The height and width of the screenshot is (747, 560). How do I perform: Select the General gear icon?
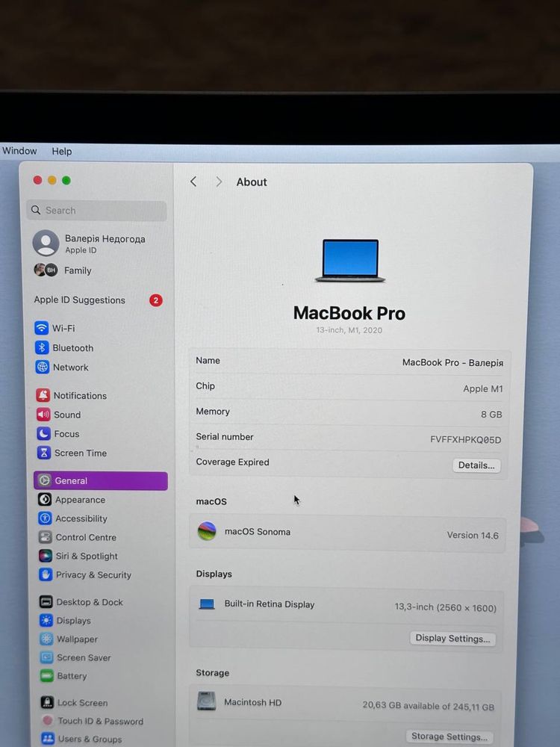[44, 480]
